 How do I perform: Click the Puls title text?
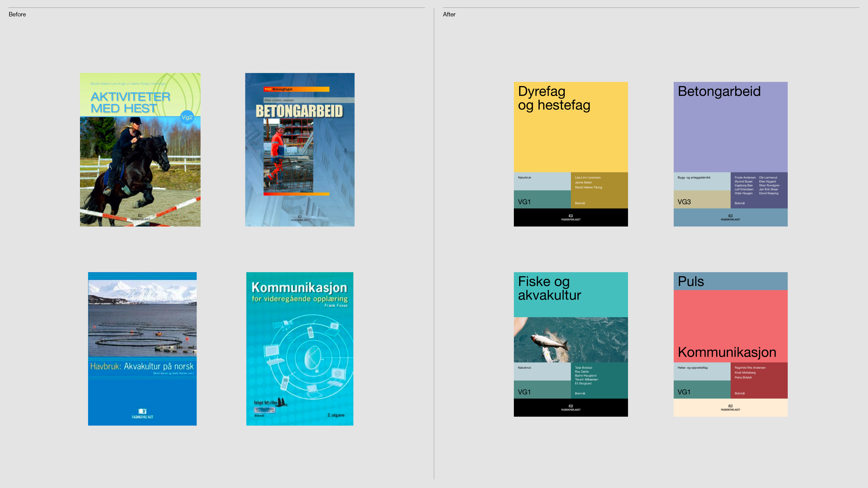691,281
